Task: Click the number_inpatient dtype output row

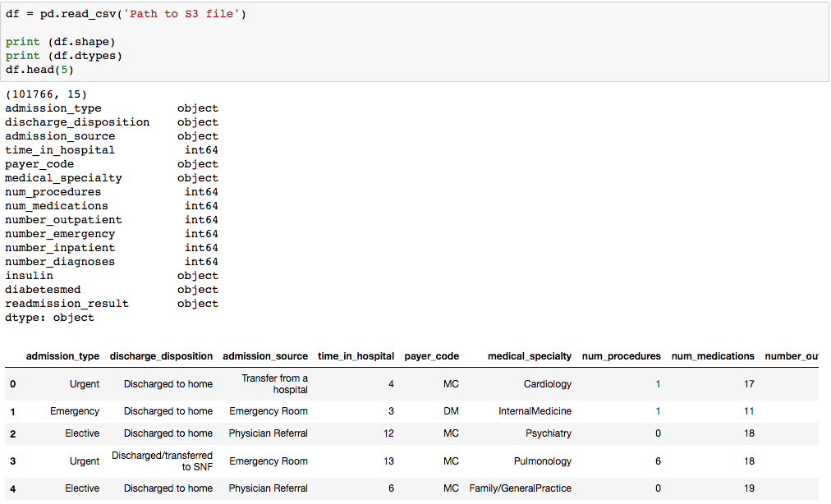Action: [x=112, y=248]
